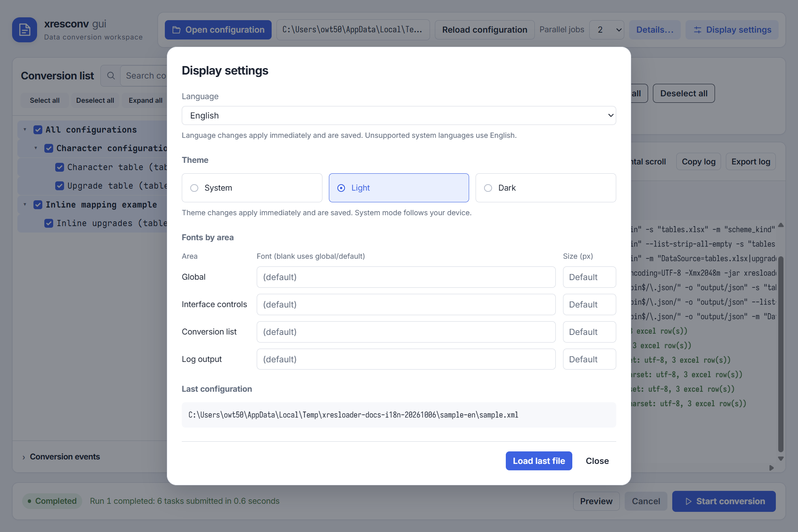Viewport: 798px width, 532px height.
Task: Click the log scrollbar down arrow
Action: [781, 459]
